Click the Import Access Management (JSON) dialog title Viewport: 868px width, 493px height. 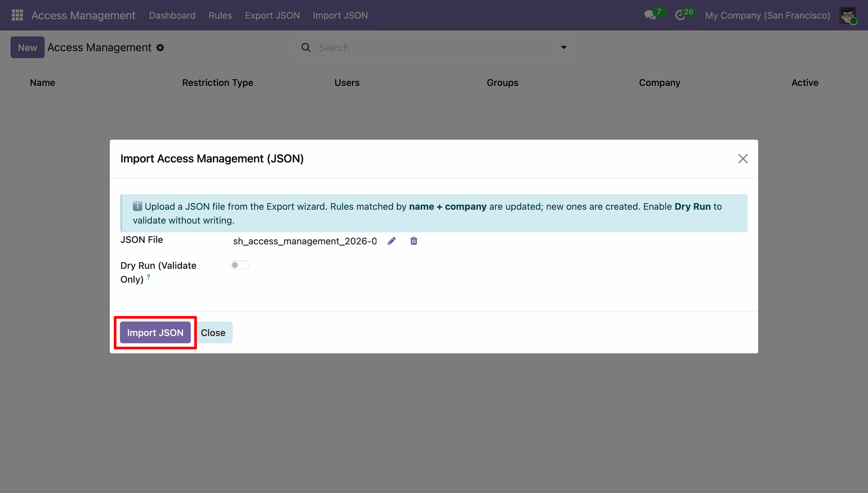(x=212, y=159)
